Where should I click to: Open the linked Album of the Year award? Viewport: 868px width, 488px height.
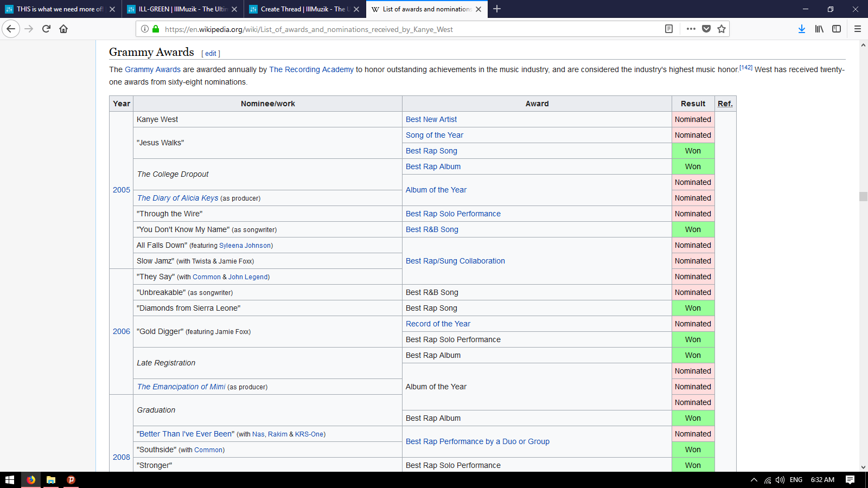[436, 190]
